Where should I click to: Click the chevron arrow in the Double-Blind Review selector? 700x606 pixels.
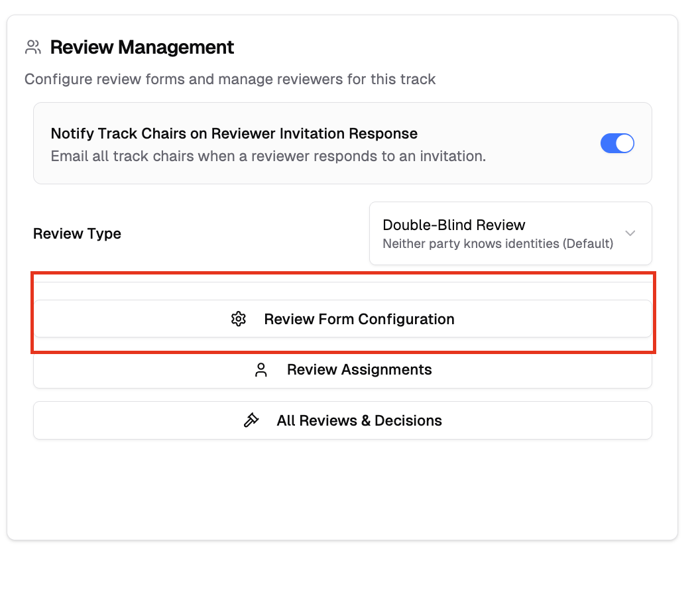click(630, 233)
